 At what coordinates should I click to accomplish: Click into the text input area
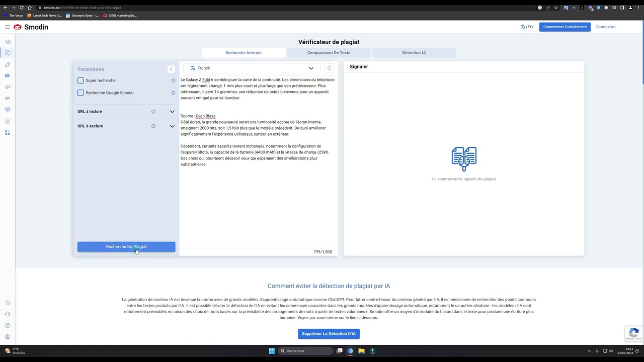[259, 161]
